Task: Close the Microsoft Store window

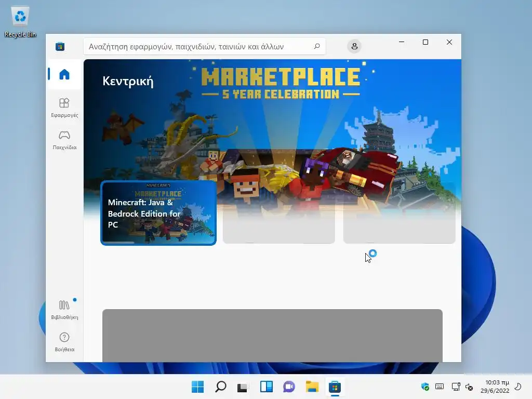Action: tap(449, 42)
